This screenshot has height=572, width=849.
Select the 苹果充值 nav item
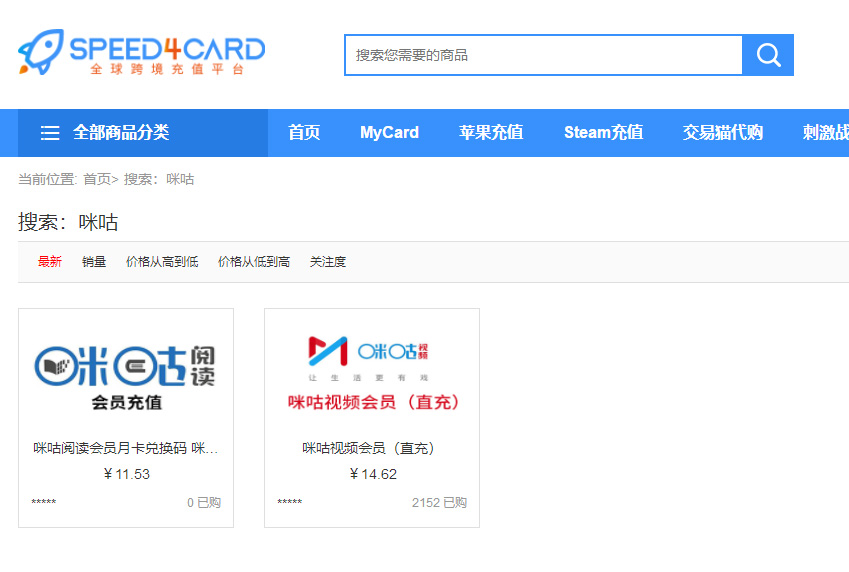tap(491, 133)
